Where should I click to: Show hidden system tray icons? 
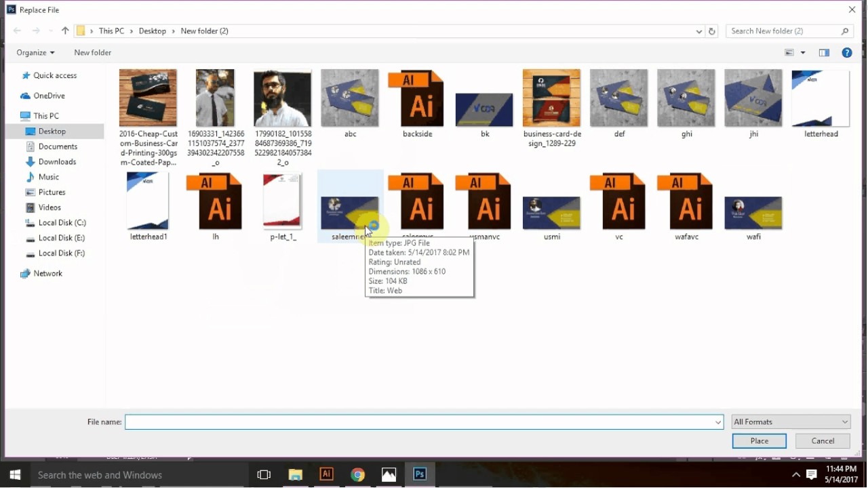click(x=795, y=475)
